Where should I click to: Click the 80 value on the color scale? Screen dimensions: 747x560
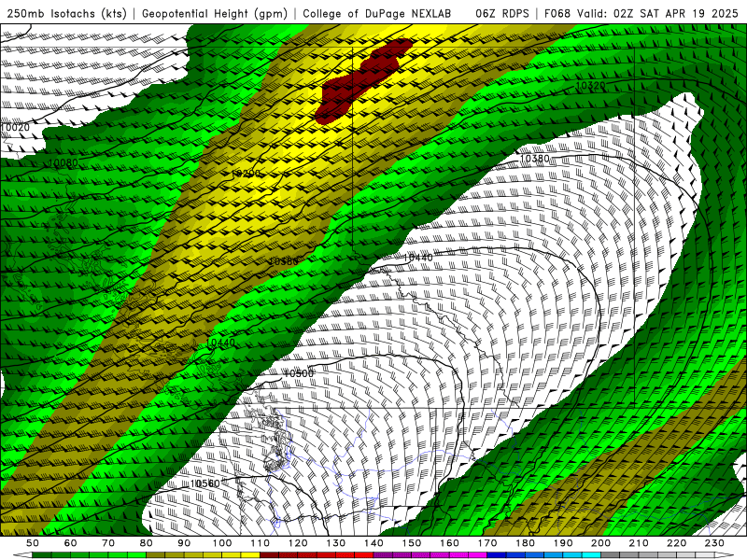coord(147,543)
